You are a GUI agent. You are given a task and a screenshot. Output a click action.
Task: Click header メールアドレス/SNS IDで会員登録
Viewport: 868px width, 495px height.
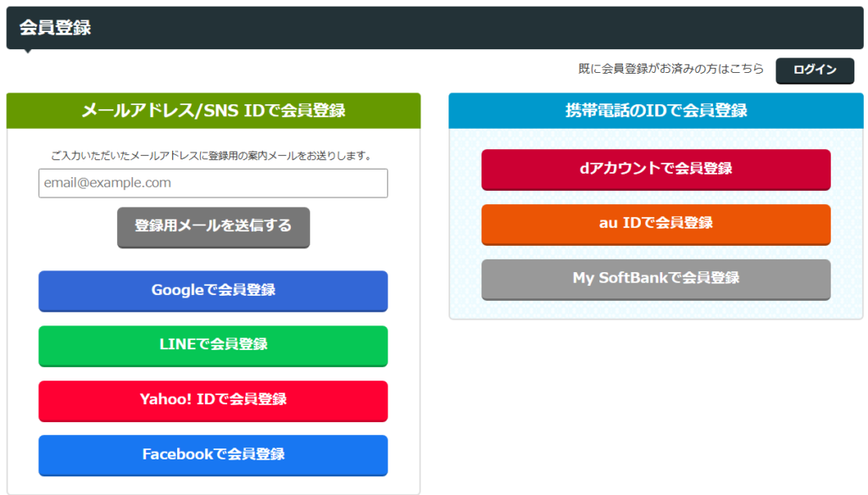click(213, 111)
